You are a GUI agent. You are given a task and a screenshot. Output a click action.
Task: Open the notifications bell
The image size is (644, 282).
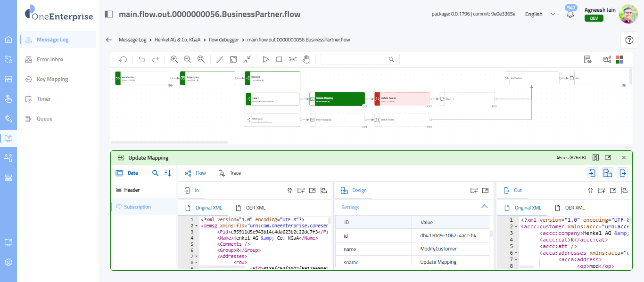click(570, 14)
